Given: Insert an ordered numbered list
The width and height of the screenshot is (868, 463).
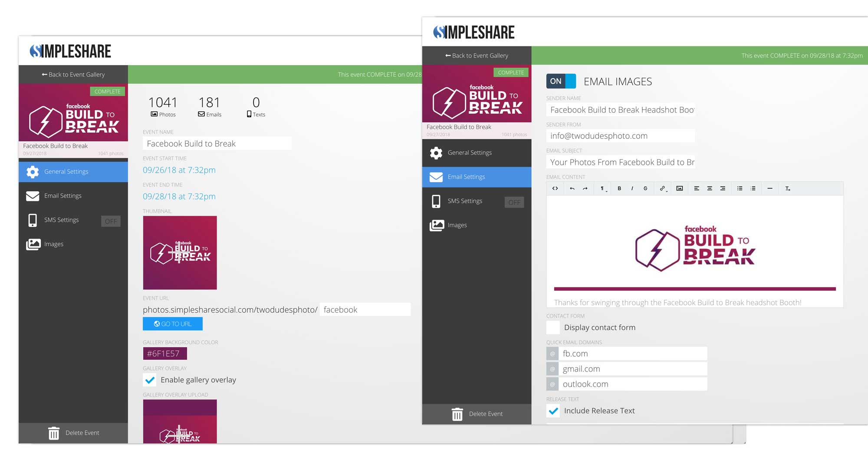Looking at the screenshot, I should 753,188.
